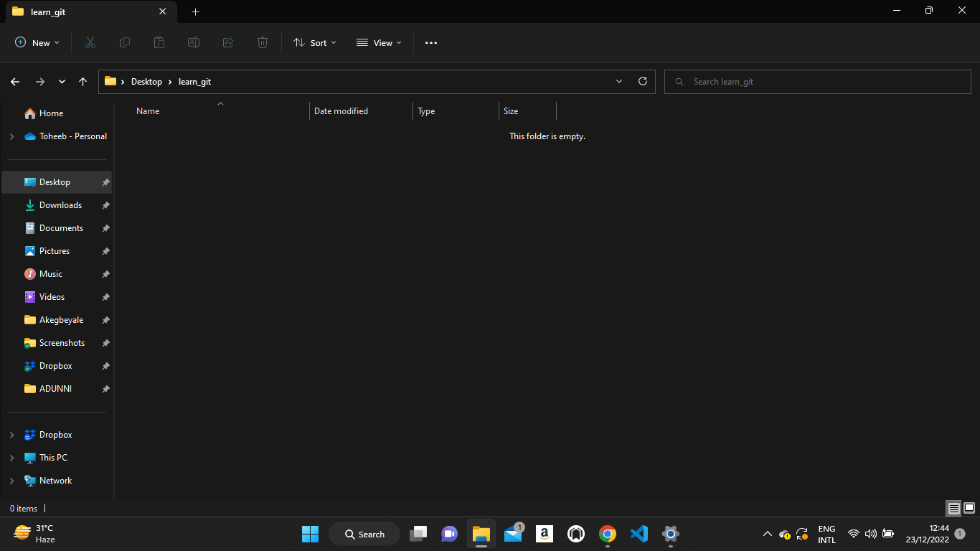Image resolution: width=980 pixels, height=551 pixels.
Task: Go back with the left arrow
Action: pos(15,82)
